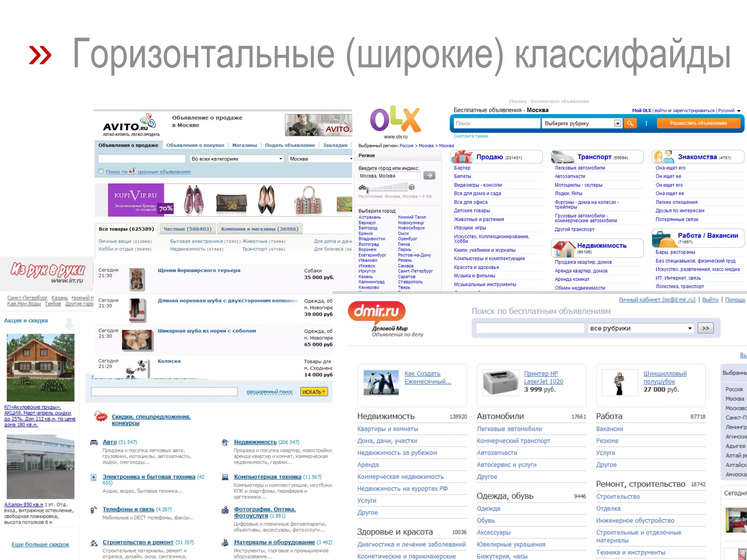Viewport: 747px width, 560px height.
Task: Click the irr.ru search text field
Action: [164, 392]
